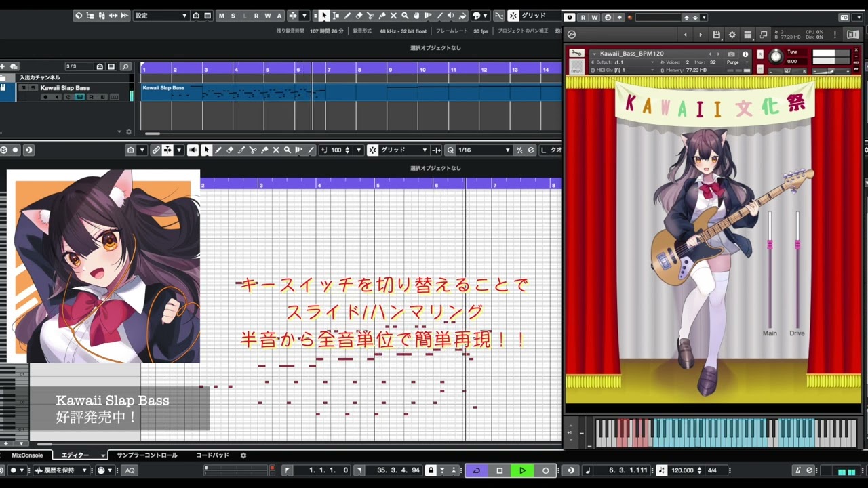Open the color palette tool dropdown arrow
Screen dimensions: 868x488
point(486,16)
